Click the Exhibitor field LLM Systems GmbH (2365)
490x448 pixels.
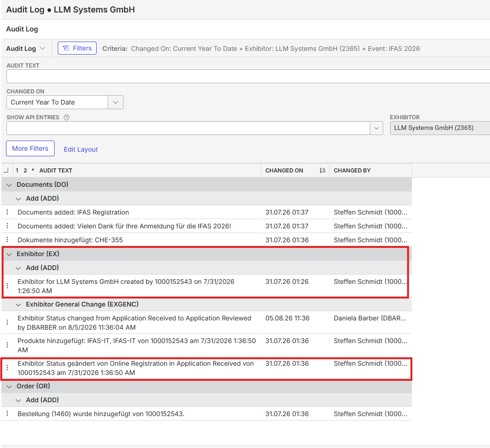coord(440,128)
